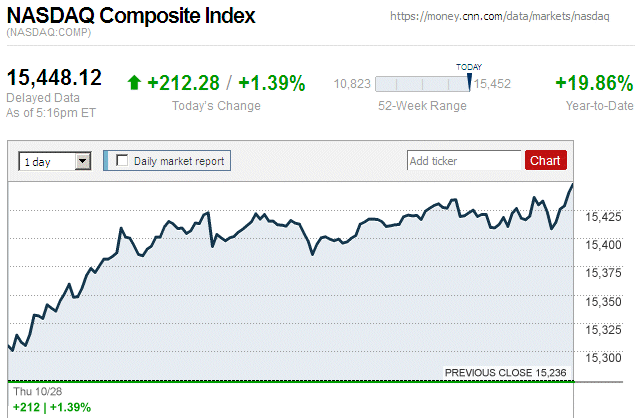Click the Delayed Data notice text
640x420 pixels.
(41, 97)
